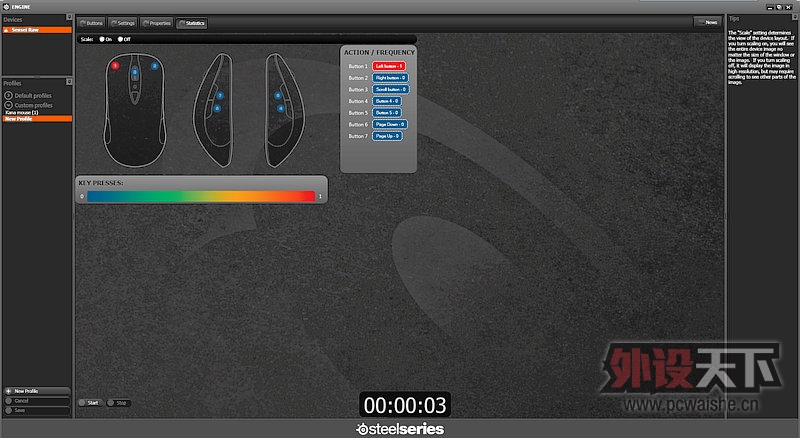Click side marker 7 on left mouse view
Screen dimensions: 800x438
[x=220, y=95]
